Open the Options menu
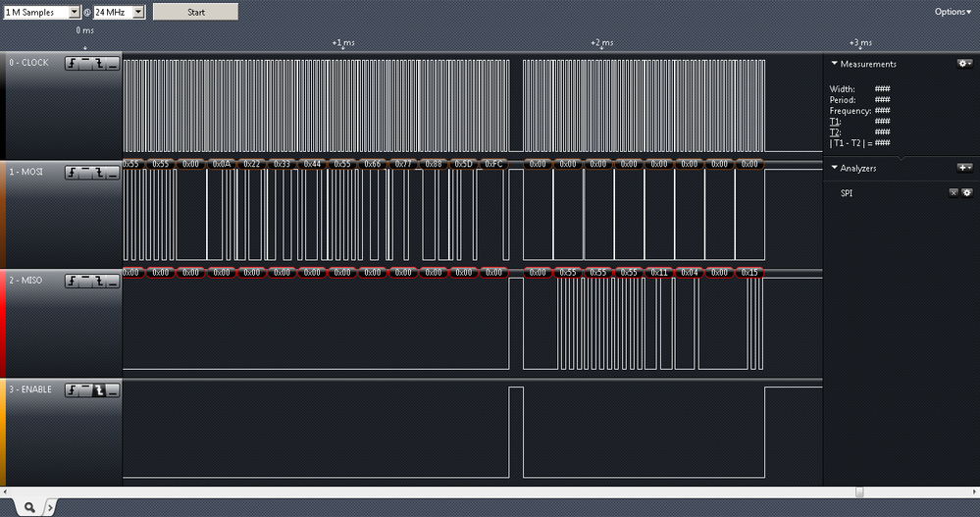Viewport: 980px width, 517px height. (954, 12)
